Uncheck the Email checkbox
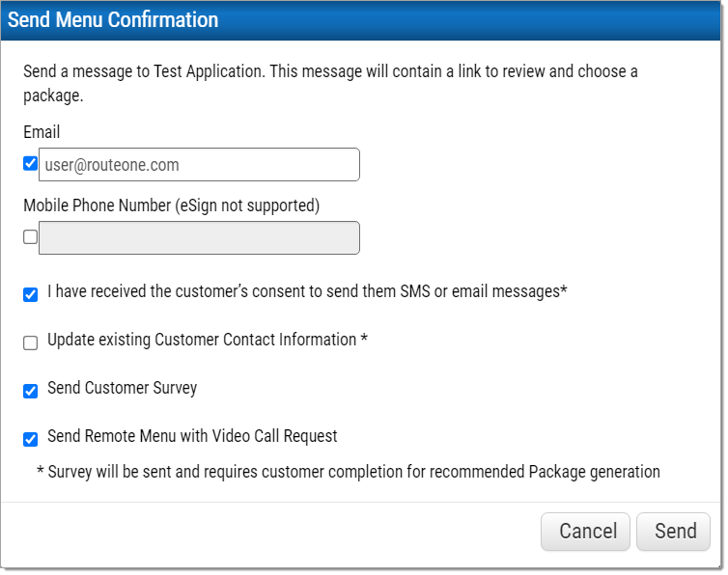Screen dimensions: 728x575 point(30,164)
